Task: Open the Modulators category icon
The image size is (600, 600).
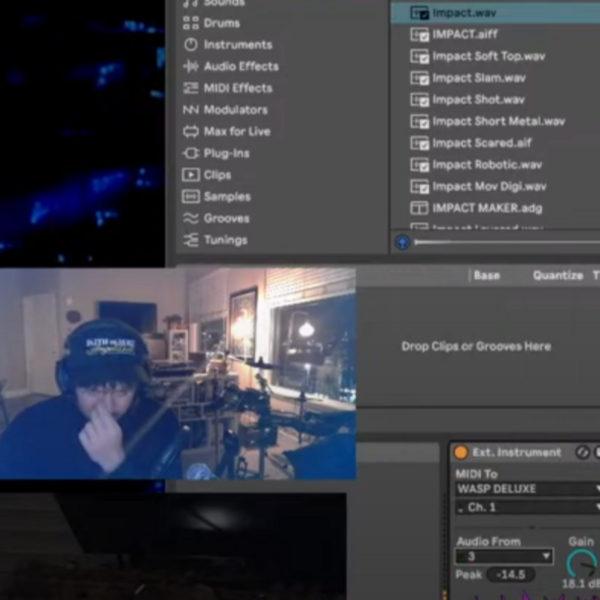Action: 191,110
